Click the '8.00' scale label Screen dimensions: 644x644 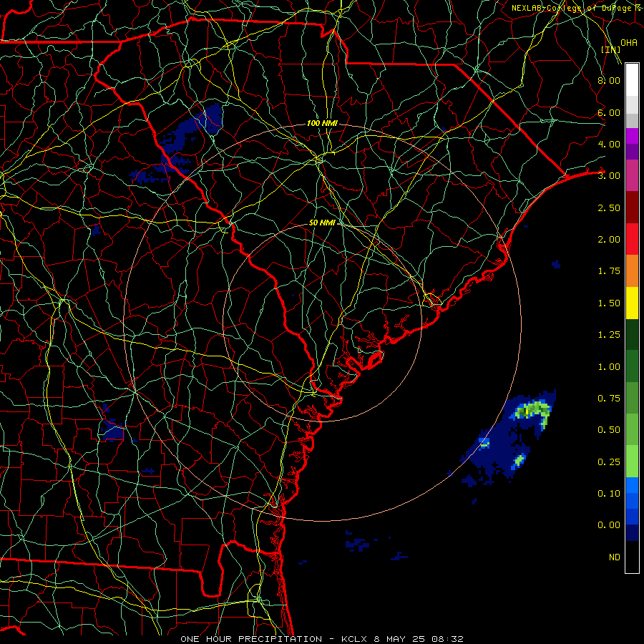609,80
